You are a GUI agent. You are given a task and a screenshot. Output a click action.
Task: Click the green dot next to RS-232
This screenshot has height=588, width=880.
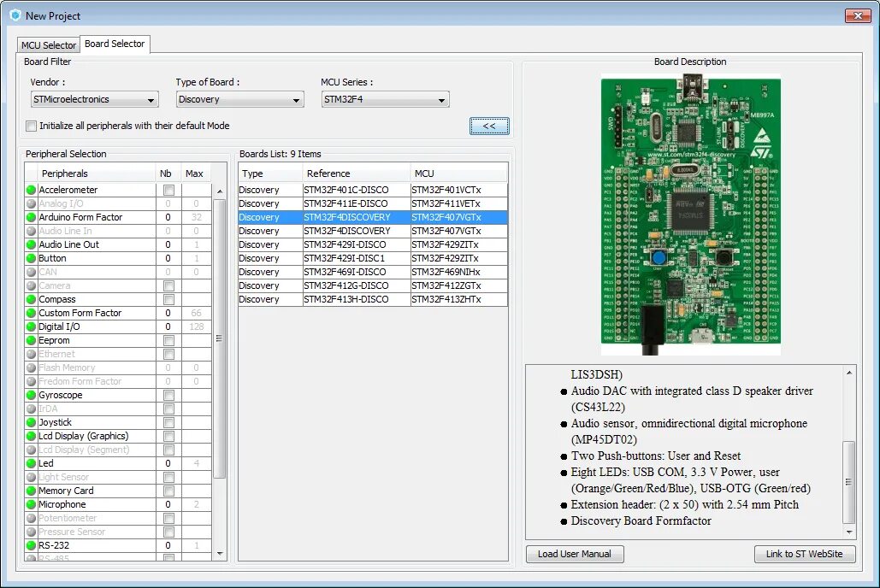[x=32, y=545]
